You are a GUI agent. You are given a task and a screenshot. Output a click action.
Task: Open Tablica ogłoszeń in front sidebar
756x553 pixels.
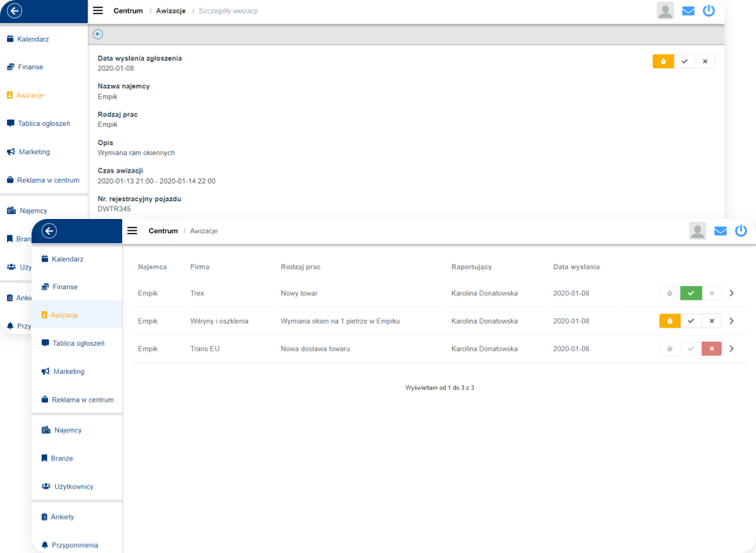76,343
